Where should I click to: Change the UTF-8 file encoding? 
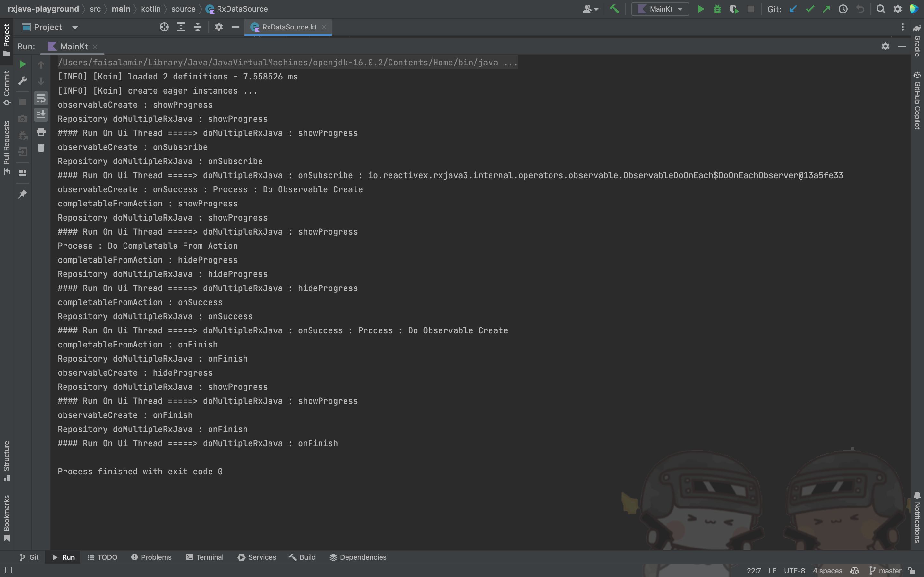pyautogui.click(x=794, y=571)
